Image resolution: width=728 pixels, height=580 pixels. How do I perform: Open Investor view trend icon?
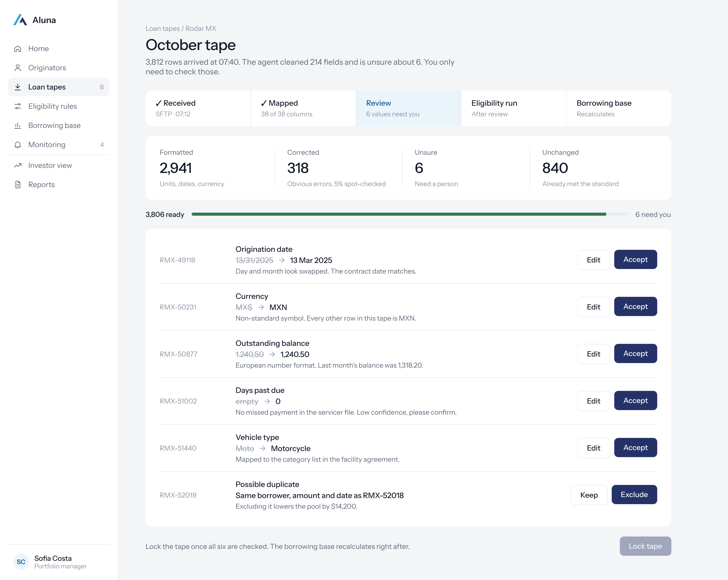18,165
